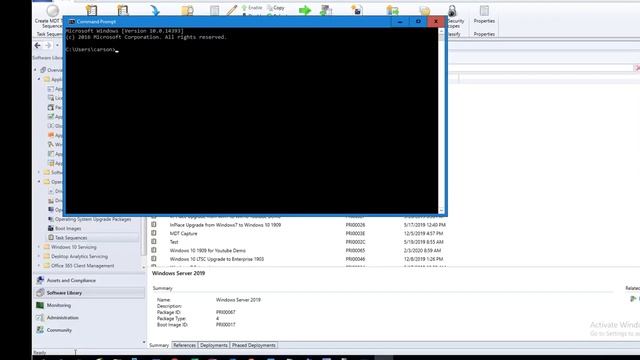This screenshot has width=640, height=360.
Task: Click Create MDT Task Sequence ribbon icon
Action: [52, 10]
